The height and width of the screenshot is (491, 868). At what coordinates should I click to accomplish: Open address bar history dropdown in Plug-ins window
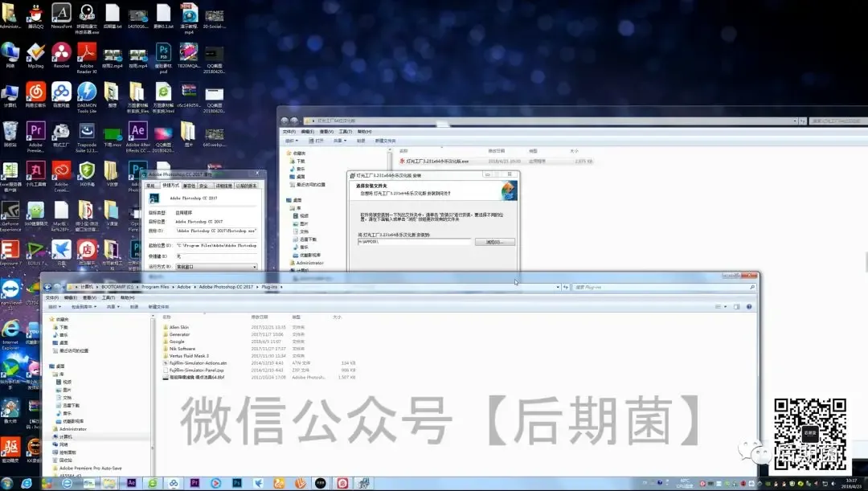[x=558, y=287]
